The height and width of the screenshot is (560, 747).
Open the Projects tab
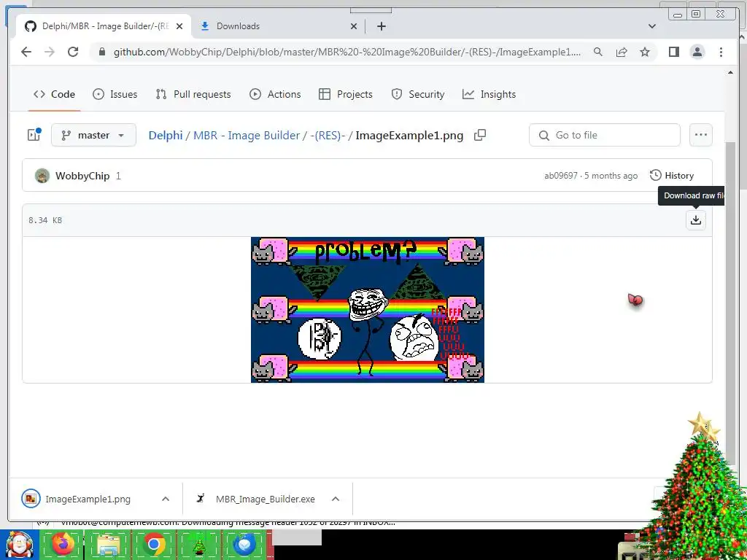pos(345,94)
